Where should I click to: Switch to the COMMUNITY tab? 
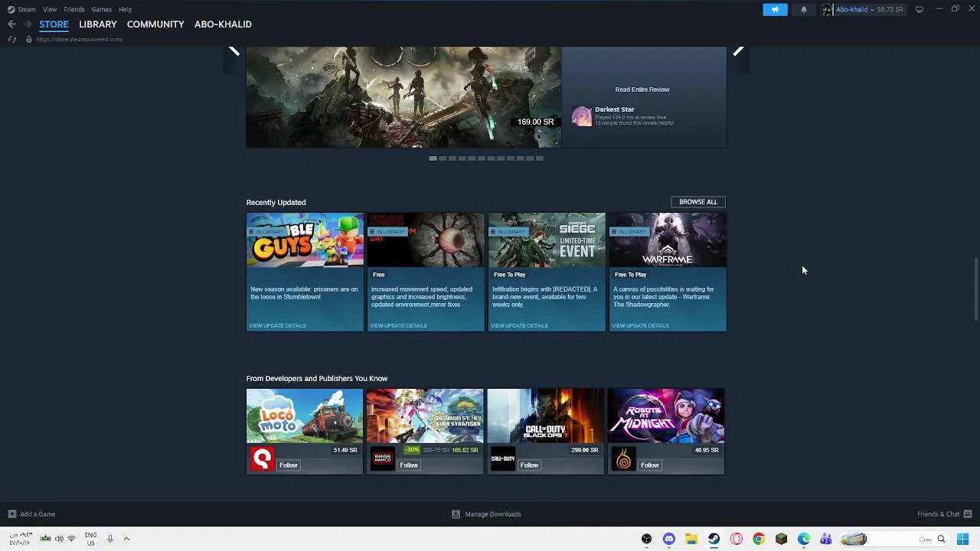pyautogui.click(x=155, y=24)
